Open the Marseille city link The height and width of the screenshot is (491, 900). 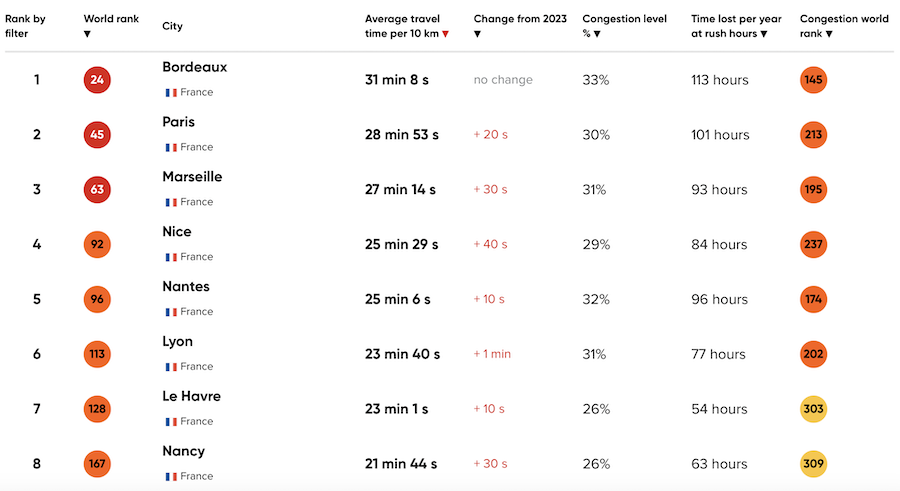[192, 177]
